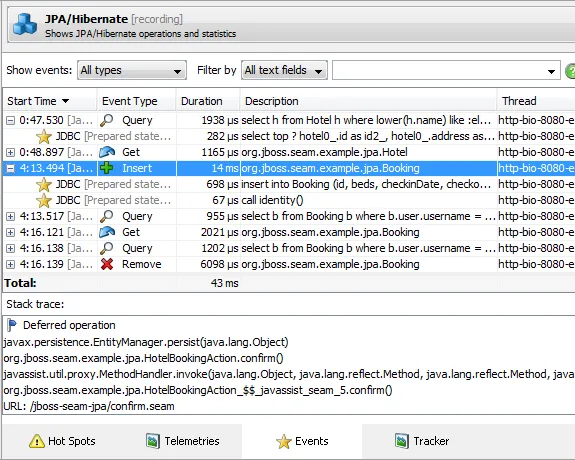This screenshot has width=575, height=460.
Task: Click magnifier icon of 0:47.530 Query row
Action: click(x=107, y=120)
